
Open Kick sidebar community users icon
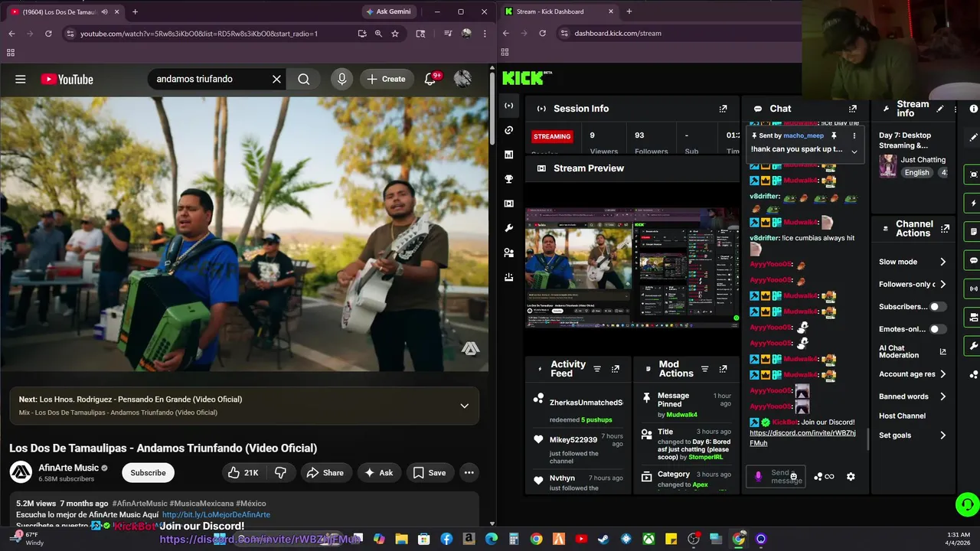click(x=508, y=253)
